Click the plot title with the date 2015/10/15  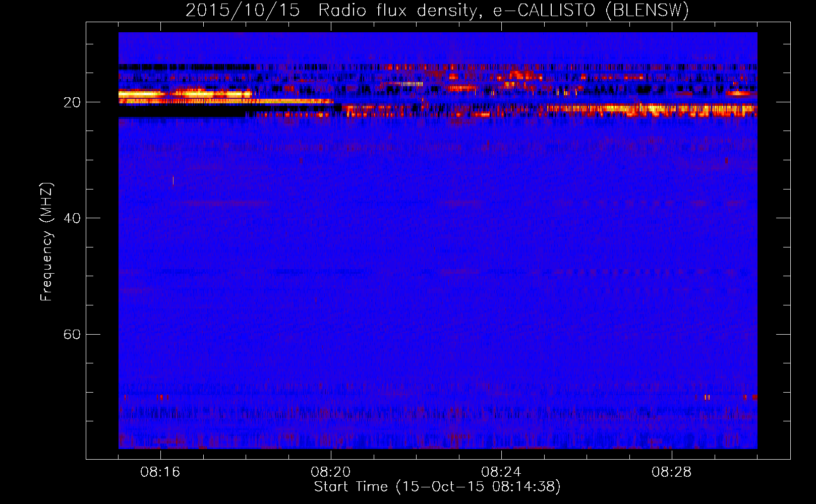tap(437, 10)
